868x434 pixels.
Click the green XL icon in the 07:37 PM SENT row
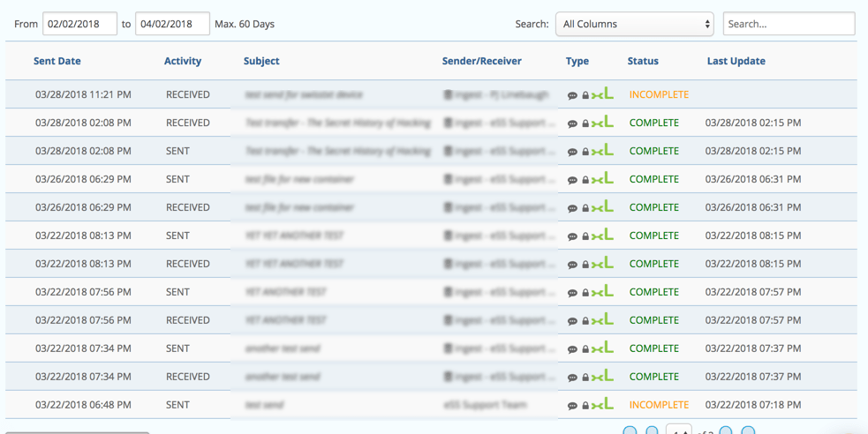(602, 348)
